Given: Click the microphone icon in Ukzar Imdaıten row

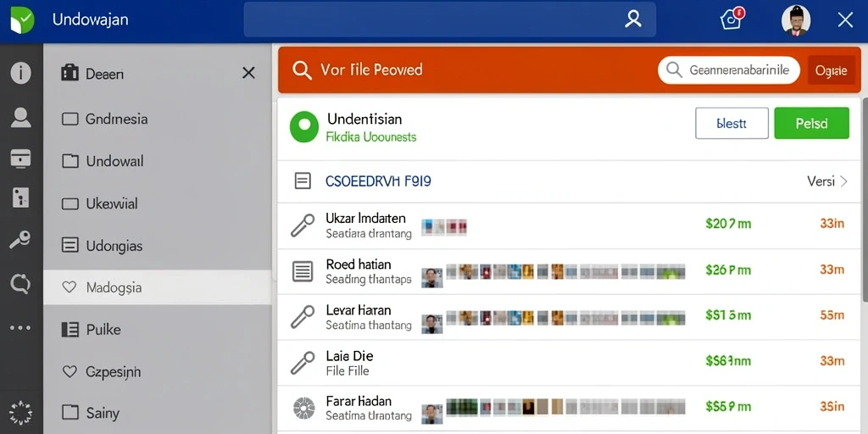Looking at the screenshot, I should point(303,225).
